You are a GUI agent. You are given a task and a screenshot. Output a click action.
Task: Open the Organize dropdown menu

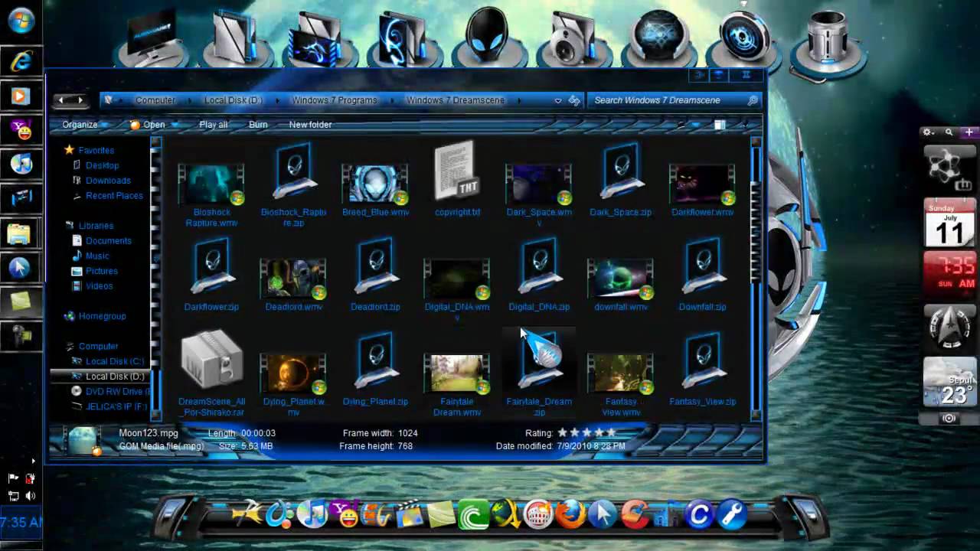[86, 125]
